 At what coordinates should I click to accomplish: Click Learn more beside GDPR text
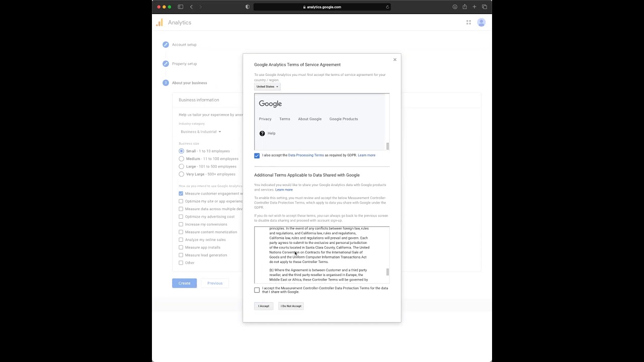pos(366,155)
